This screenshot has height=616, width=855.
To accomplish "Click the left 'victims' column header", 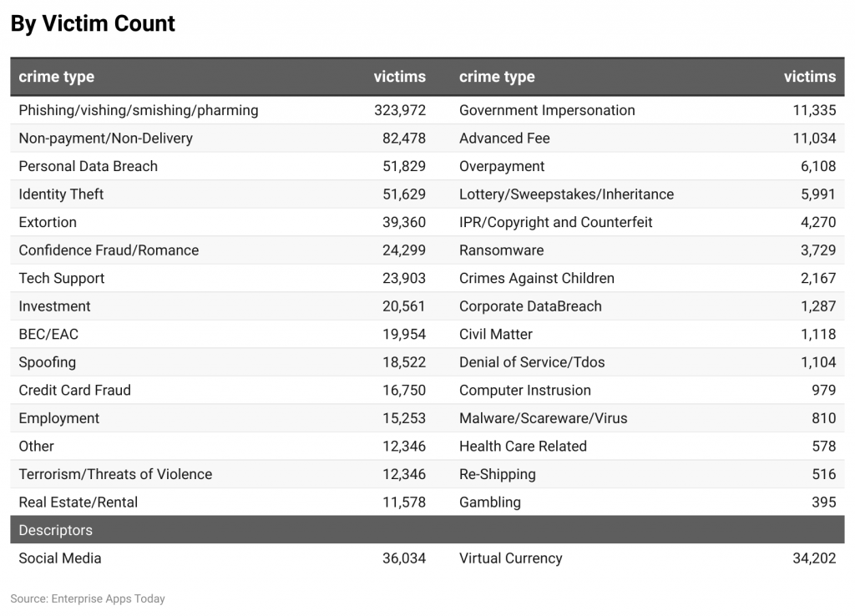I will tap(400, 77).
